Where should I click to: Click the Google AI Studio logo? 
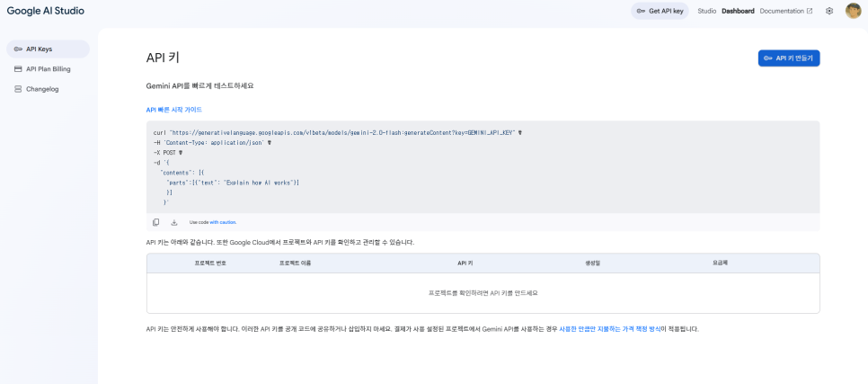pos(46,11)
